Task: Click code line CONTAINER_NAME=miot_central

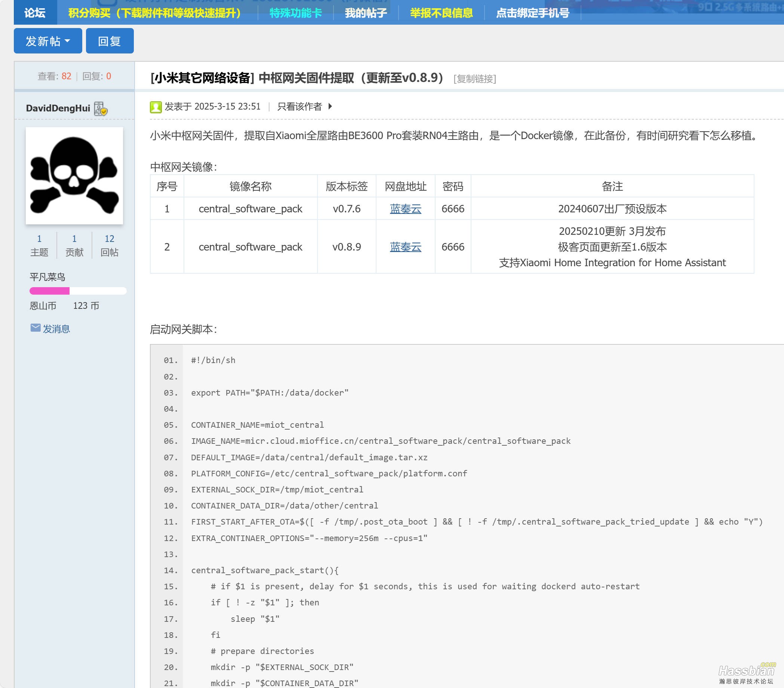Action: tap(257, 425)
